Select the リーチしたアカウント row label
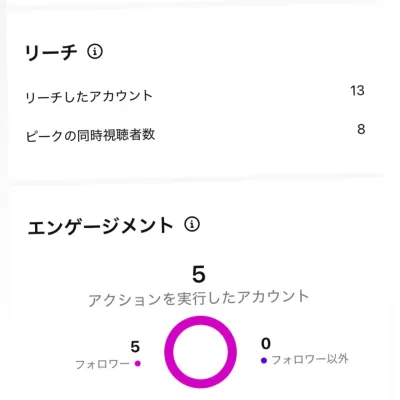 click(89, 97)
